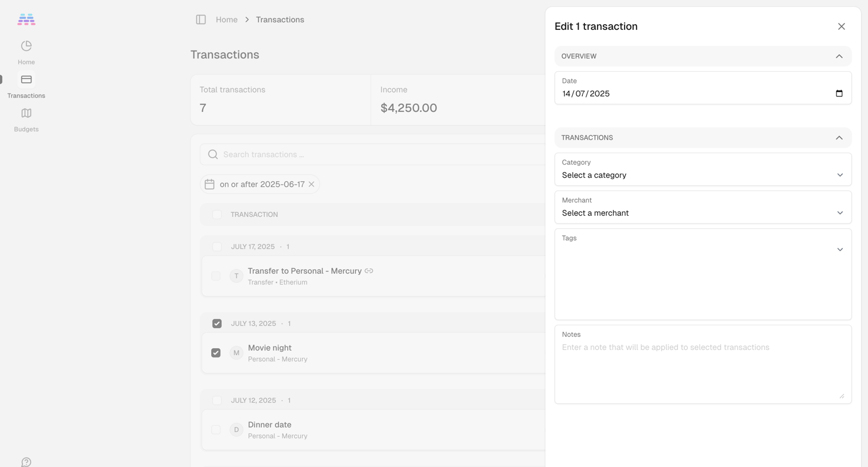This screenshot has height=467, width=868.
Task: Click the link icon beside Transfer to Personal
Action: (x=369, y=271)
